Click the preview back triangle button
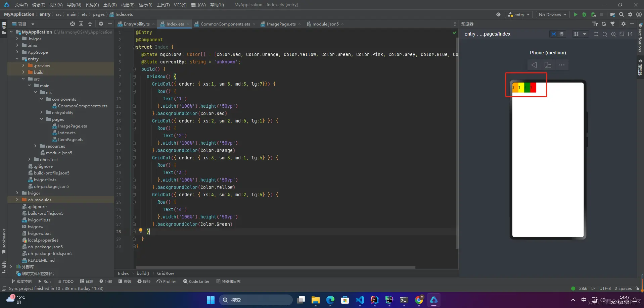 [534, 65]
